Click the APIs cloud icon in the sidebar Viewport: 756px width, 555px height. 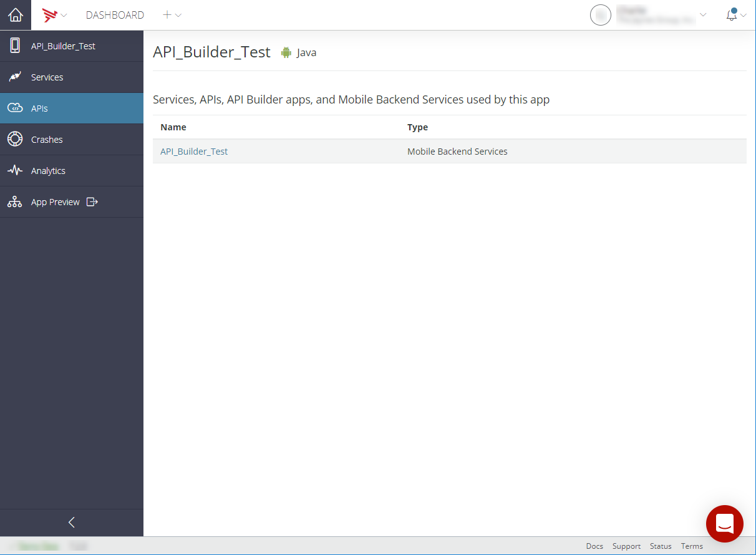coord(14,108)
